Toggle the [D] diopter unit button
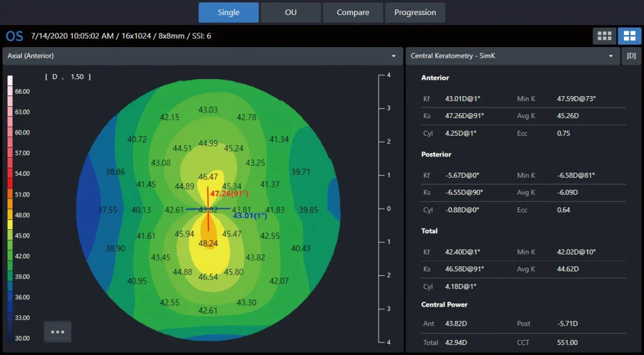Screen dimensions: 644x355 click(x=631, y=56)
